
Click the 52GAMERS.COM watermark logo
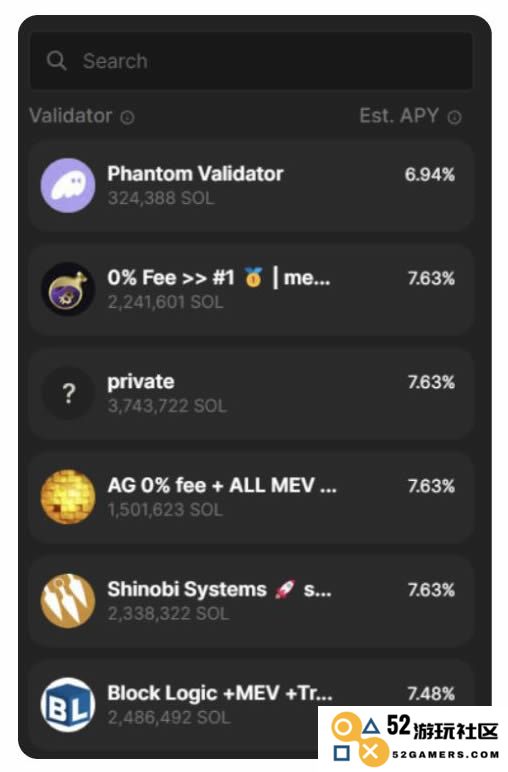pyautogui.click(x=413, y=739)
